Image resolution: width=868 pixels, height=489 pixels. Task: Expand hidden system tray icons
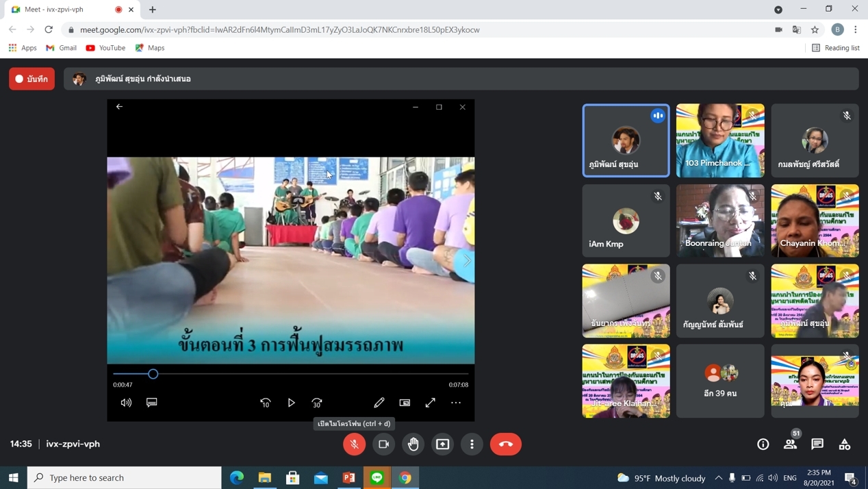click(x=718, y=477)
